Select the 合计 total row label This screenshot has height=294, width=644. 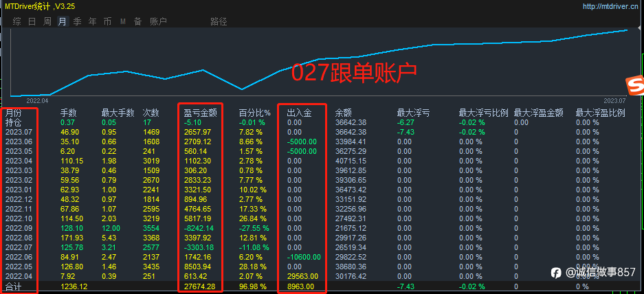[x=13, y=286]
